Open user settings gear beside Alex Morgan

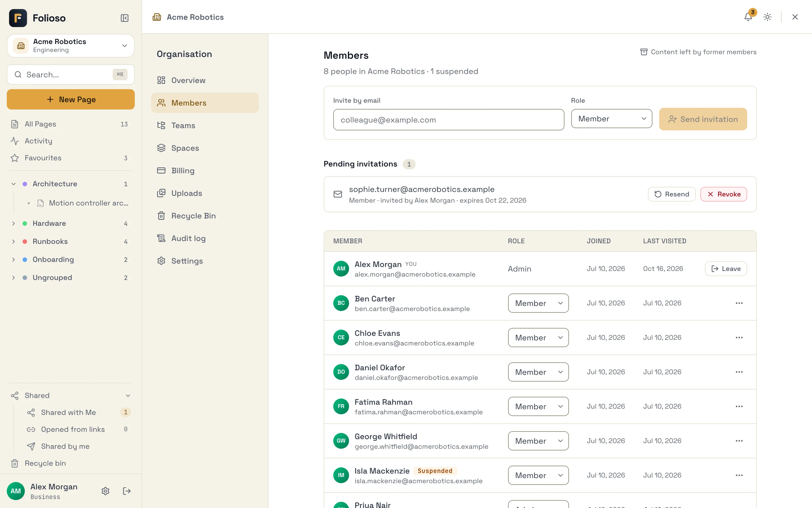tap(105, 491)
